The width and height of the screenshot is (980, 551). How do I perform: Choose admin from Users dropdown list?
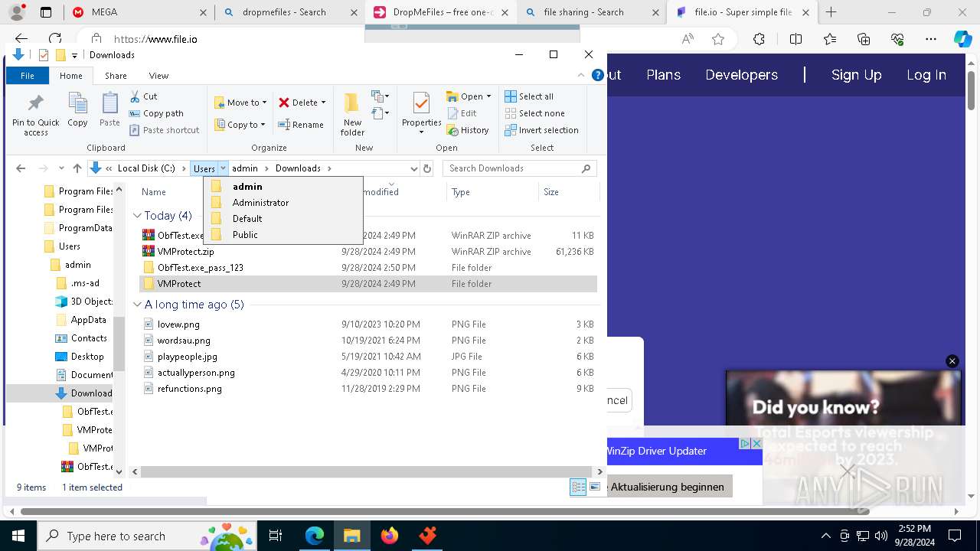click(x=283, y=187)
